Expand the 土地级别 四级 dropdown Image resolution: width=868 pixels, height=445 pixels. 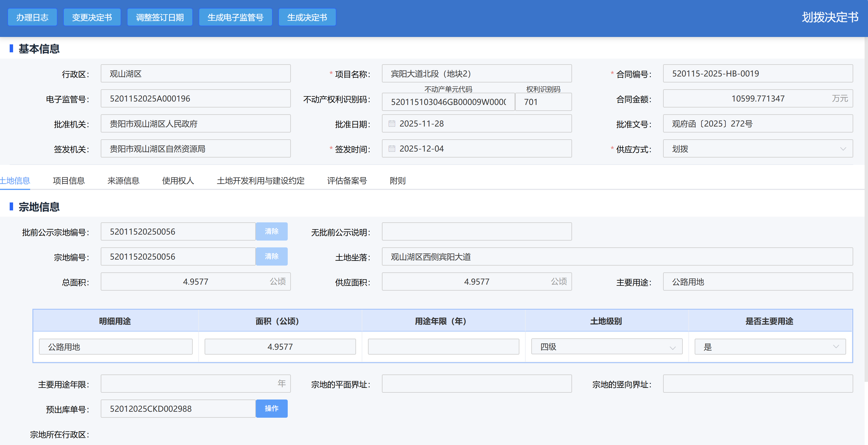[672, 347]
